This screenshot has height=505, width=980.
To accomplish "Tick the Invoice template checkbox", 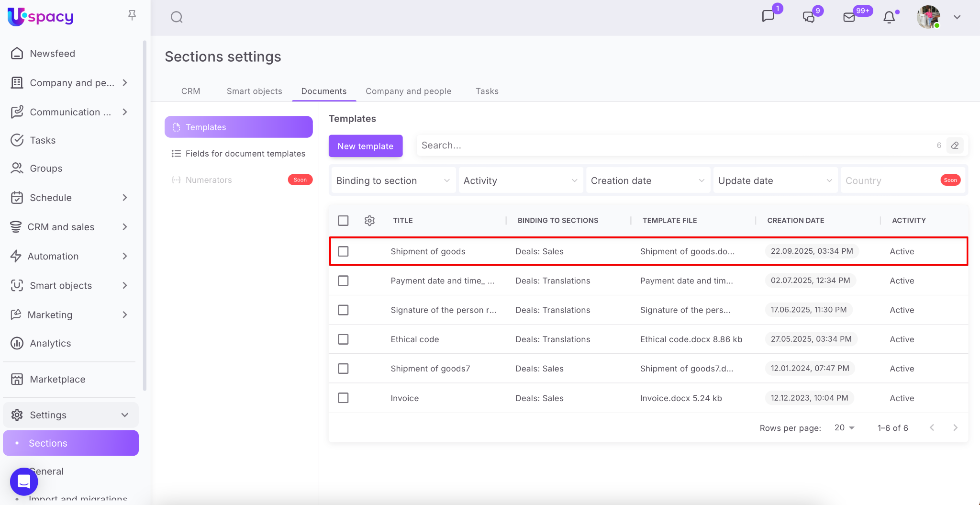I will pos(343,398).
